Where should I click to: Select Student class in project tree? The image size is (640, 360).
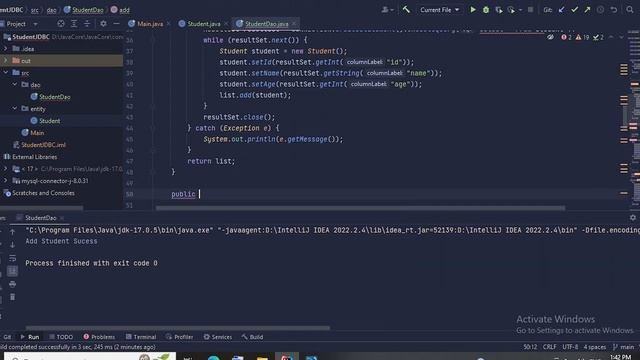(49, 121)
